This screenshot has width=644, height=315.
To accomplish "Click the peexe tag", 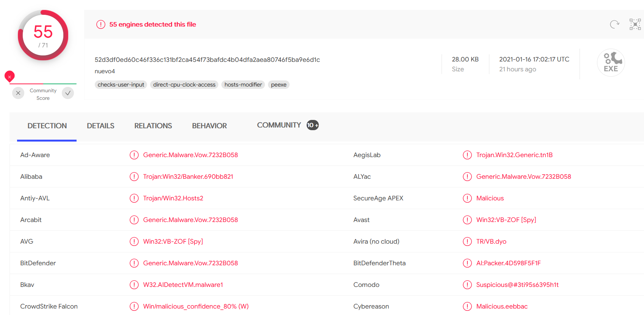I will click(x=279, y=85).
